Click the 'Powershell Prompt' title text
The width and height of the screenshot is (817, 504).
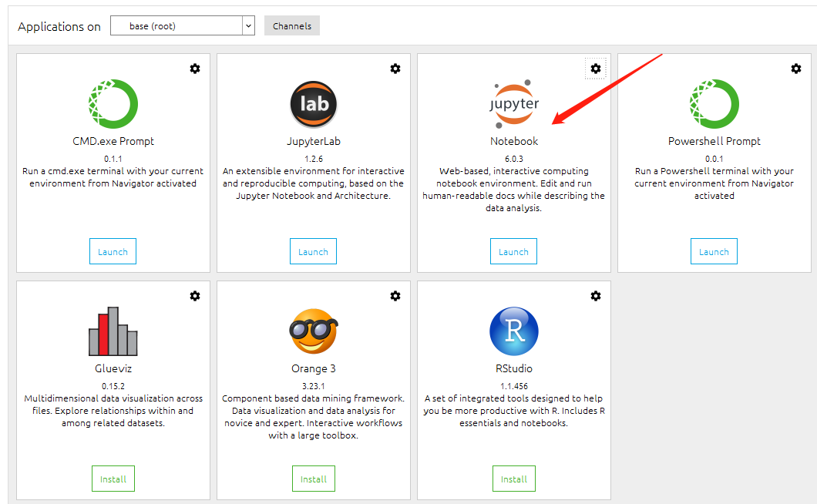pos(714,141)
